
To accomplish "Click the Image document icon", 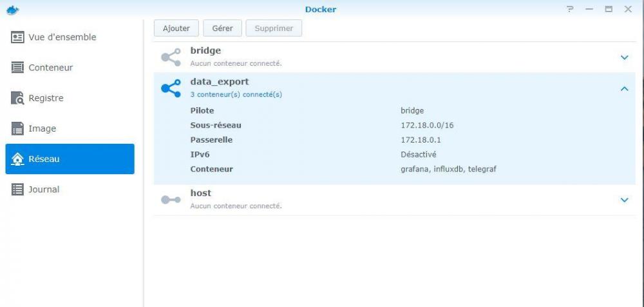I will (x=17, y=128).
